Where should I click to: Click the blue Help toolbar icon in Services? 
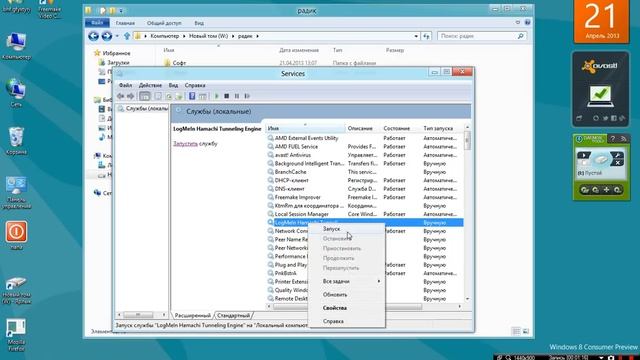(192, 96)
